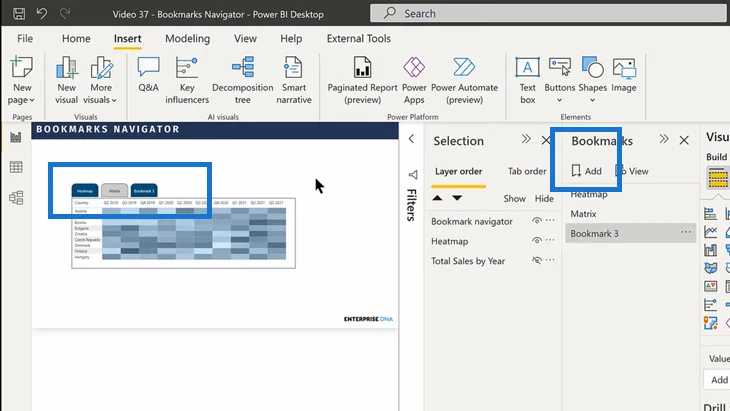Close the Bookmarks pane

pyautogui.click(x=684, y=140)
